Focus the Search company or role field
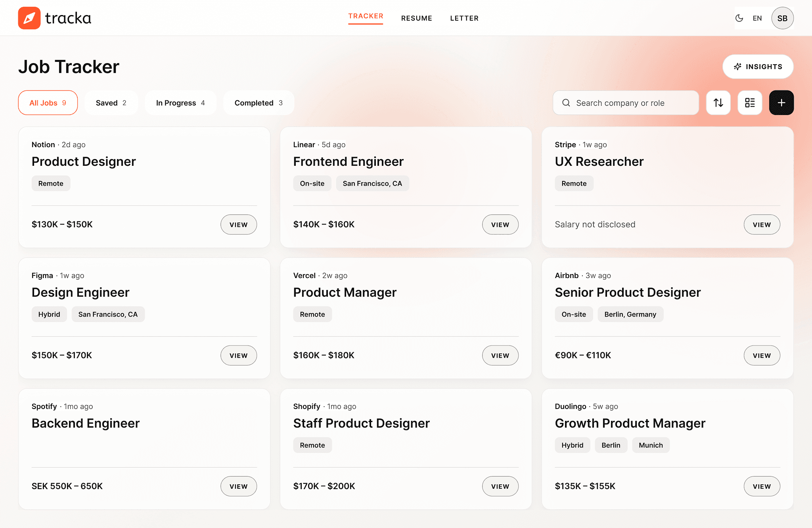This screenshot has width=812, height=528. coord(626,103)
